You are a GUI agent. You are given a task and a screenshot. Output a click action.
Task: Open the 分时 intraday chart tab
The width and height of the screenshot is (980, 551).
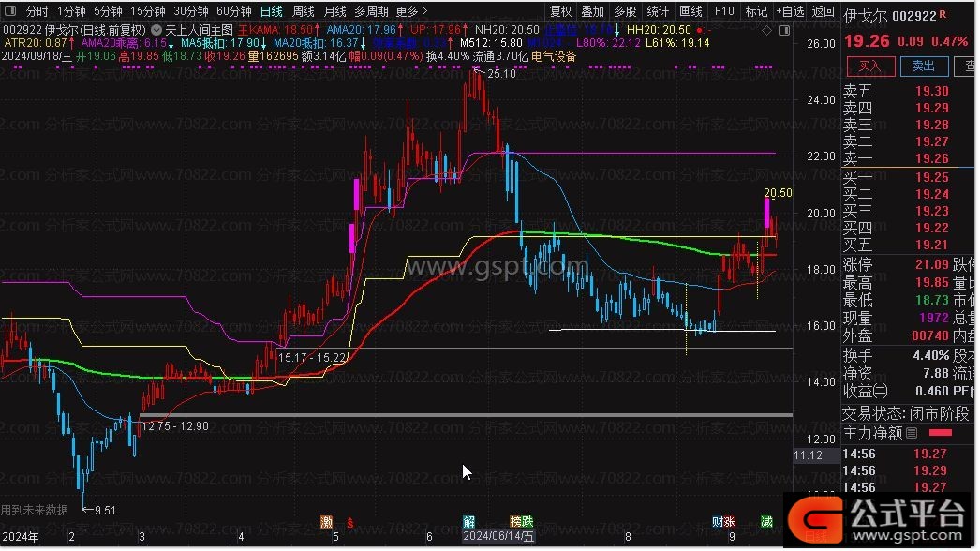point(37,11)
